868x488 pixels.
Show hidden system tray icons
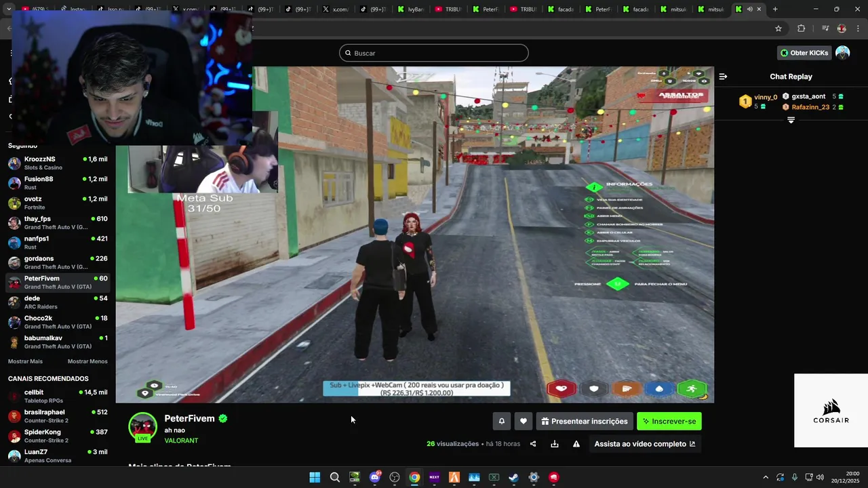766,477
